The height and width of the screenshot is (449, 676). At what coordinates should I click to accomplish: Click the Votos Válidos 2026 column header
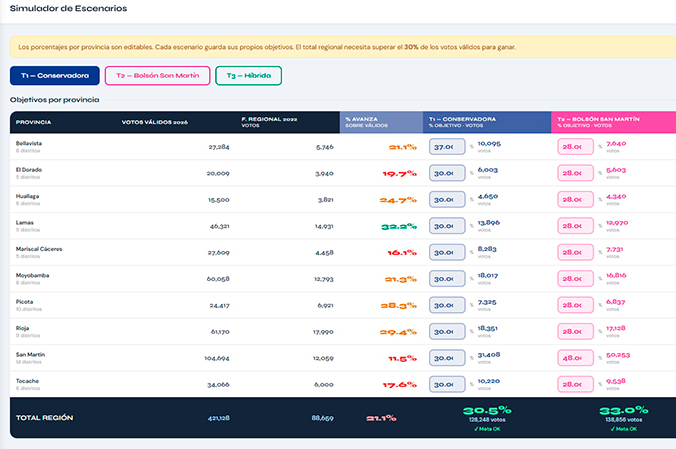[x=154, y=122]
